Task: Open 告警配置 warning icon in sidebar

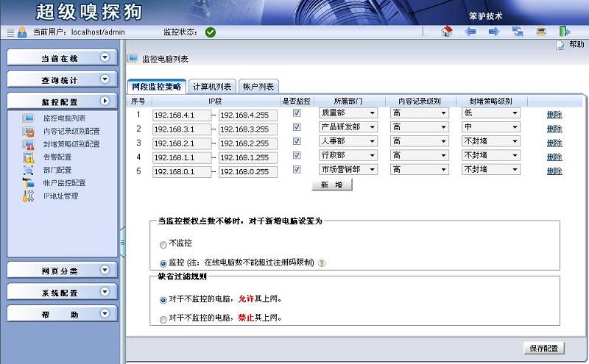Action: point(29,157)
